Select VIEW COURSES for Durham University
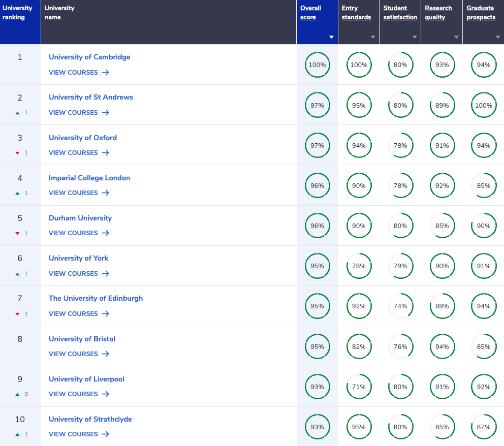 73,233
